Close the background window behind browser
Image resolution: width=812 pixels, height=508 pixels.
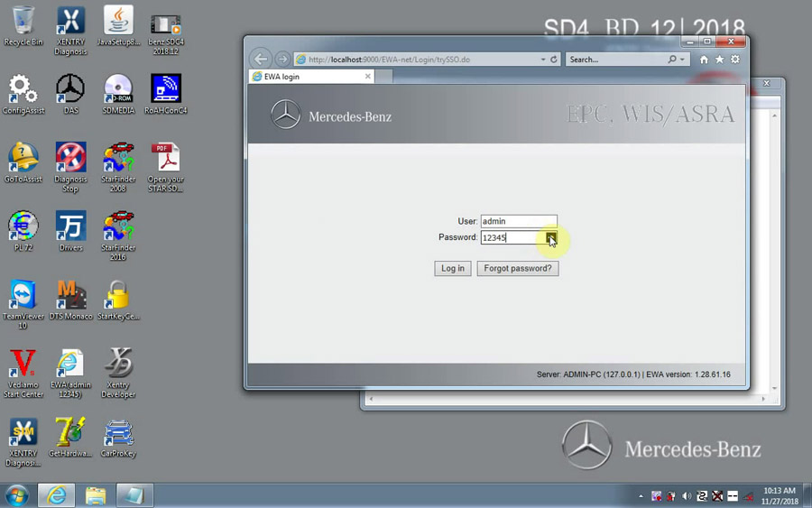pos(766,83)
